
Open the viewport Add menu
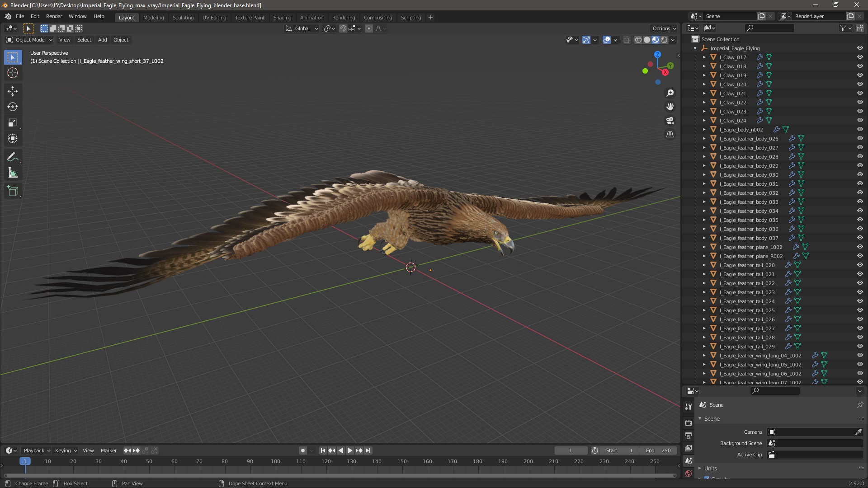coord(103,40)
